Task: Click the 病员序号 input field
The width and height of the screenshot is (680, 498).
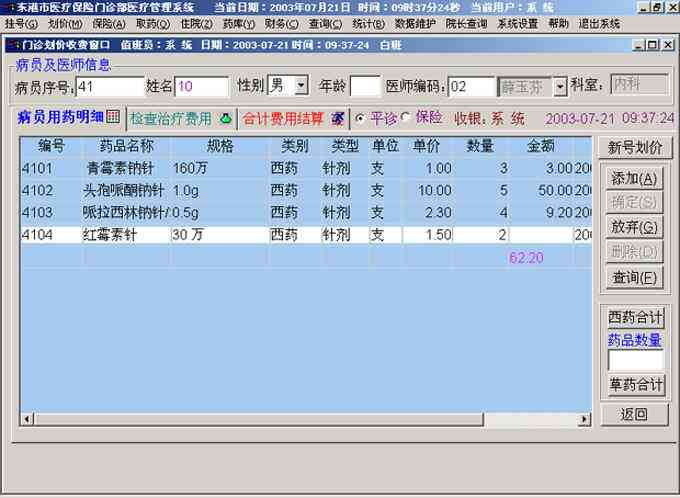Action: coord(110,87)
